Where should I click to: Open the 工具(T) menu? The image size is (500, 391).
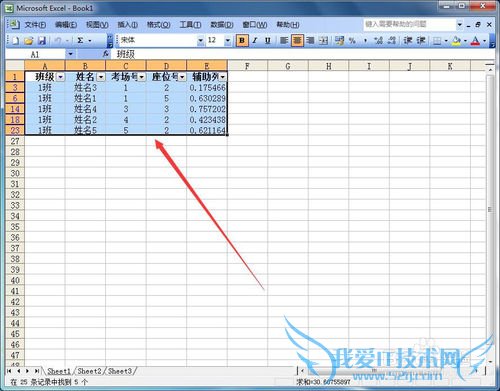pyautogui.click(x=190, y=25)
